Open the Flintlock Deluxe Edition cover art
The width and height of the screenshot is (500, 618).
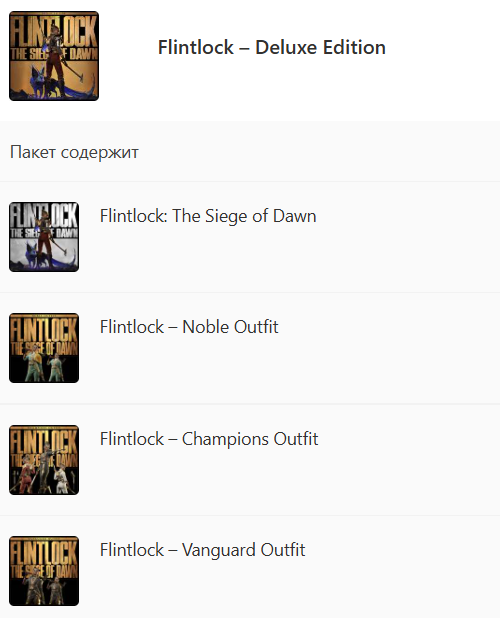pyautogui.click(x=54, y=56)
